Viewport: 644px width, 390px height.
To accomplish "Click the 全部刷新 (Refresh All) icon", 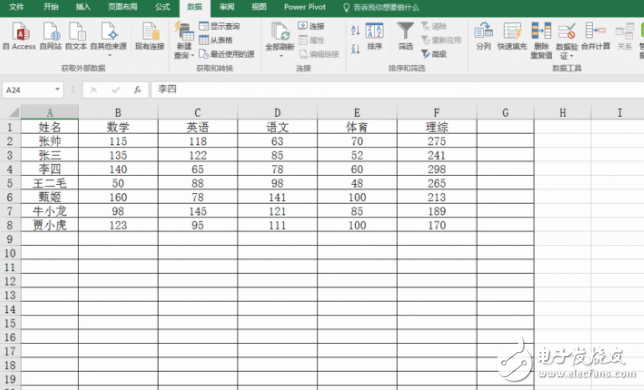I will pos(280,32).
